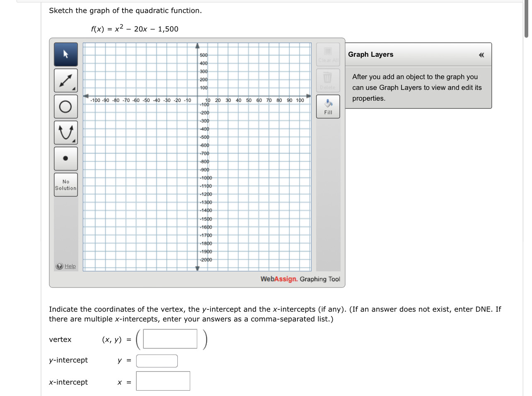This screenshot has width=532, height=396.
Task: Click inside the vertex coordinates field
Action: click(x=170, y=339)
